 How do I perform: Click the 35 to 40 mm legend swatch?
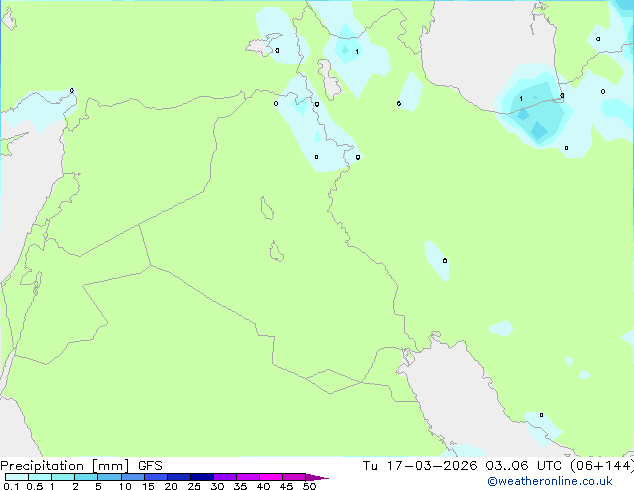[247, 477]
